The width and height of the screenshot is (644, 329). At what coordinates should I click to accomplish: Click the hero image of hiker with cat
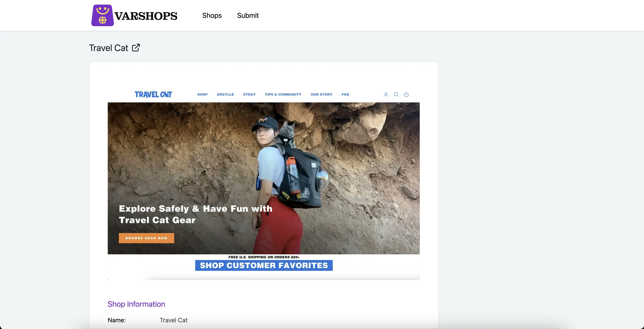pyautogui.click(x=264, y=178)
